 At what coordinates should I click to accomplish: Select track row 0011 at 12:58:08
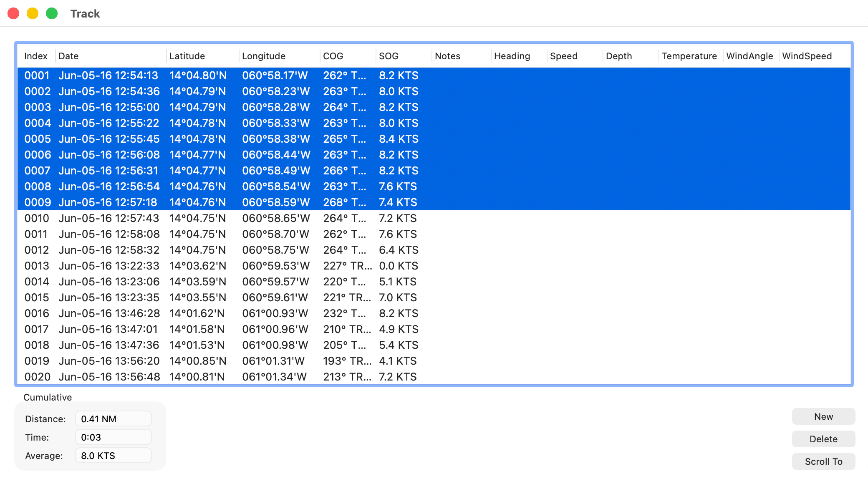tap(434, 234)
